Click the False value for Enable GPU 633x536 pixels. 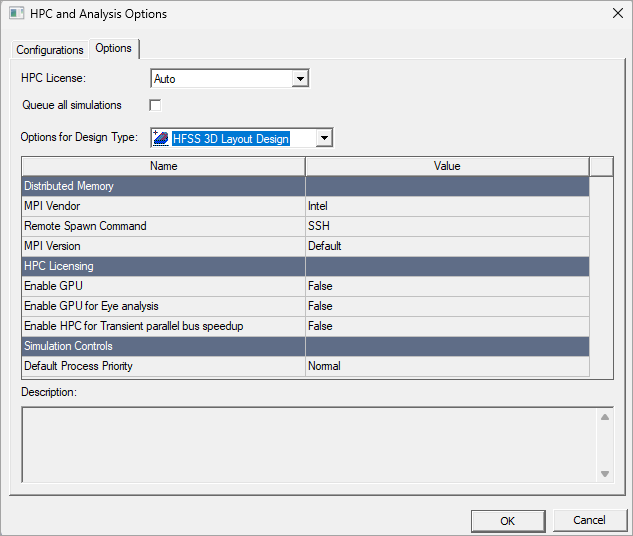[x=447, y=286]
